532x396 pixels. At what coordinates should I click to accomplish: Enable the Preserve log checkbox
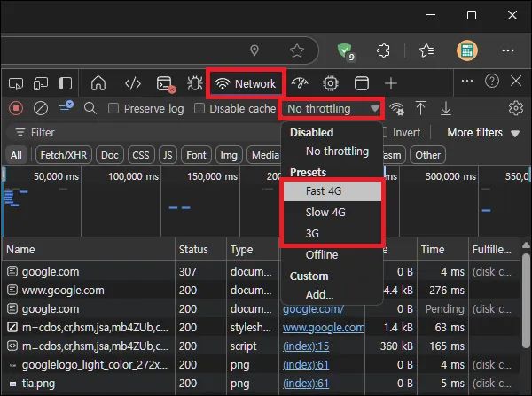pos(113,108)
